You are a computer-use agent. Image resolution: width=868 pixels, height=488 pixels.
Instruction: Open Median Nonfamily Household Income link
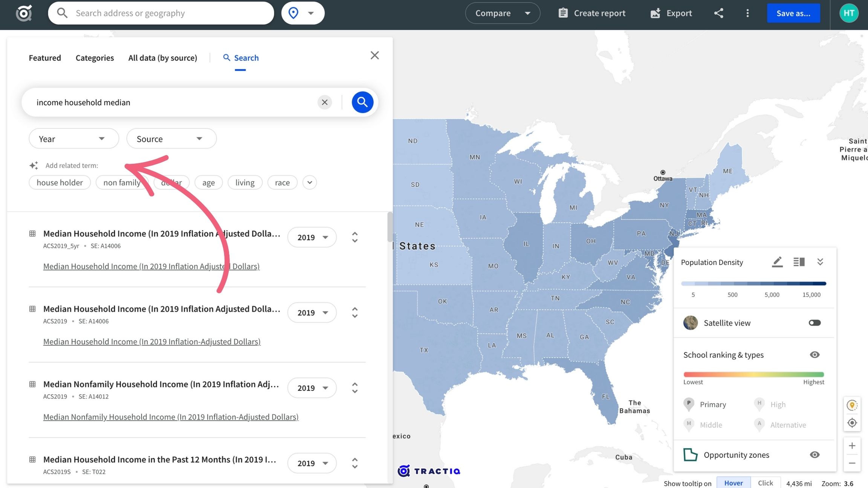[171, 417]
